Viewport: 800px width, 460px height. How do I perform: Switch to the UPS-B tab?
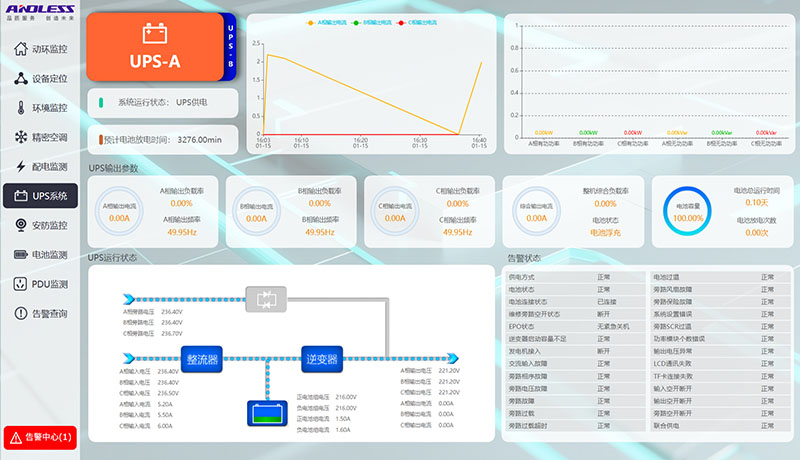click(231, 47)
